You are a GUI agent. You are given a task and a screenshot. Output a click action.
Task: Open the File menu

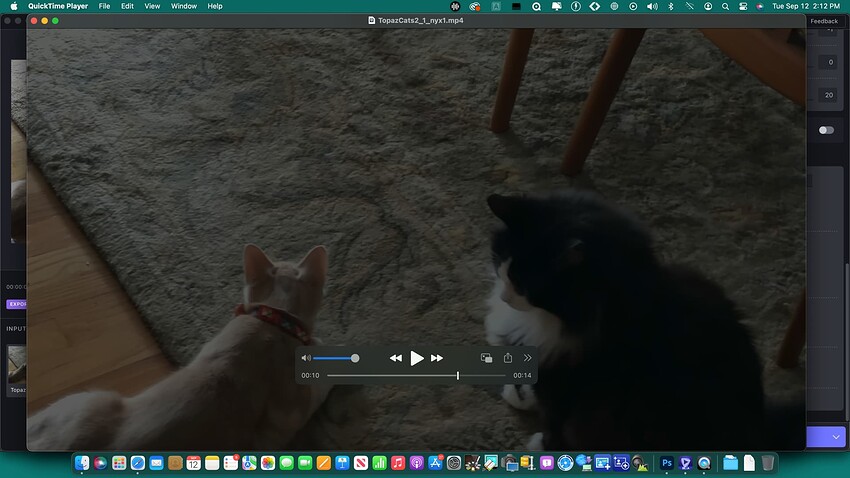[104, 6]
